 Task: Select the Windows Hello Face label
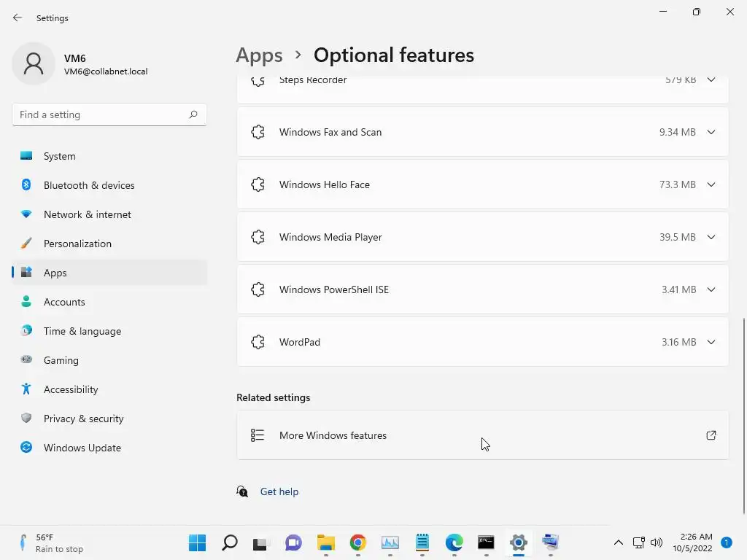(325, 184)
